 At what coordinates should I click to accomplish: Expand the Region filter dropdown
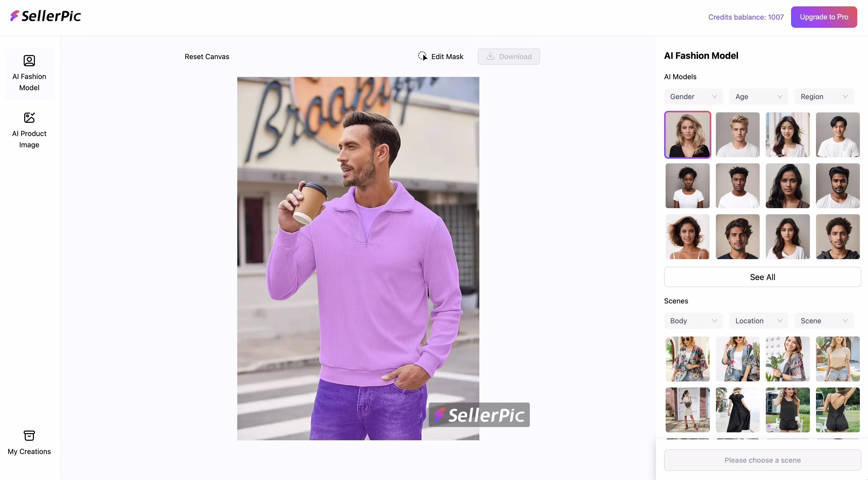pyautogui.click(x=824, y=97)
